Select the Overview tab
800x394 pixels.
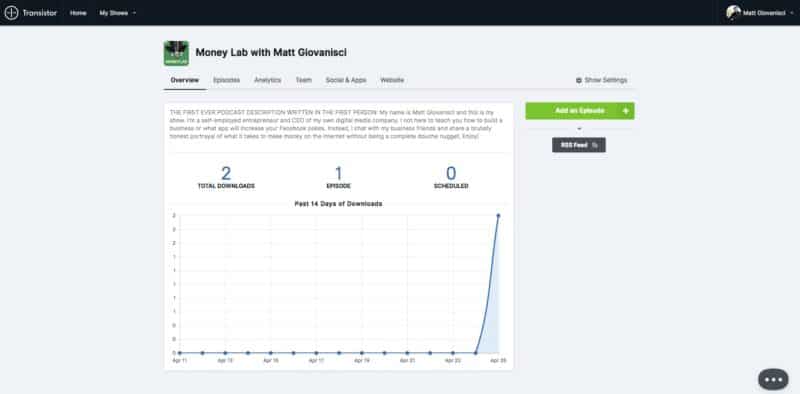point(185,80)
